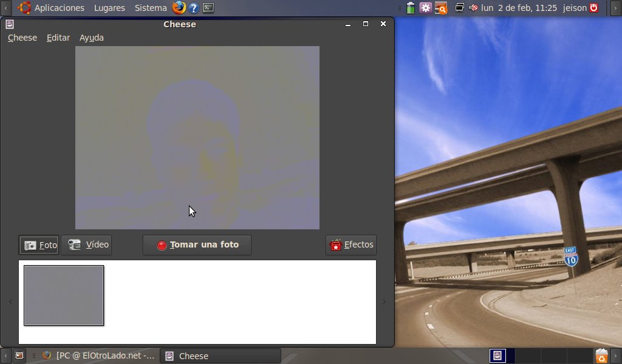This screenshot has height=364, width=622.
Task: Open the trash icon in bottom panel
Action: (602, 356)
